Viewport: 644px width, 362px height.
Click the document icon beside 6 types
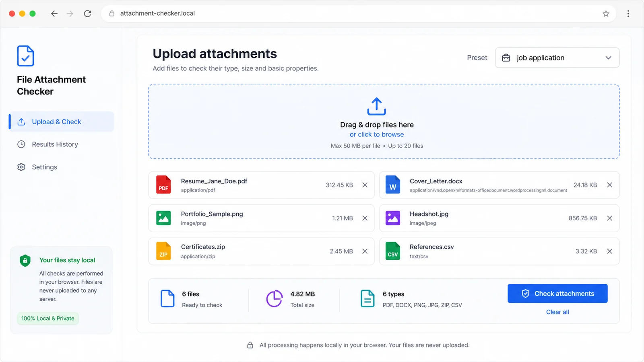point(367,298)
